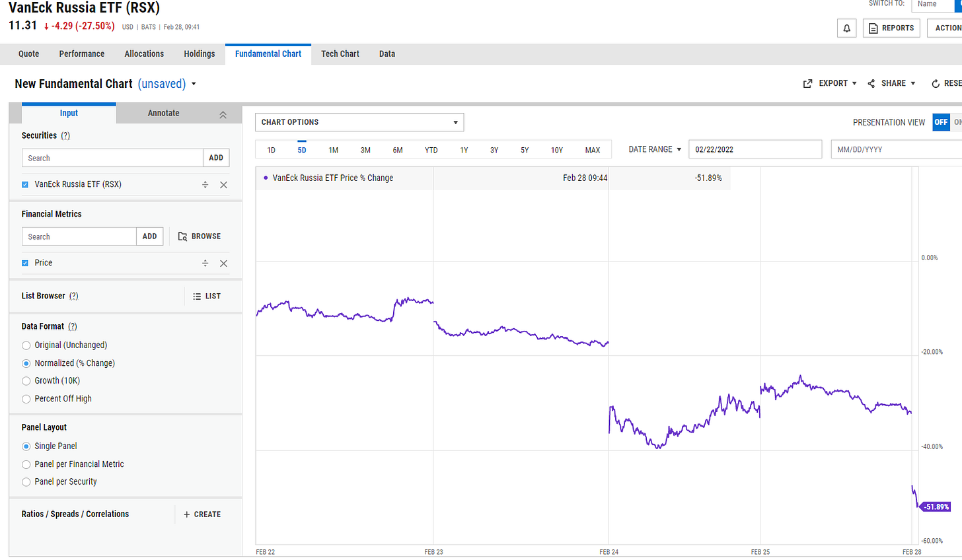Expand the unsaved chart name dropdown
962x560 pixels.
click(194, 84)
